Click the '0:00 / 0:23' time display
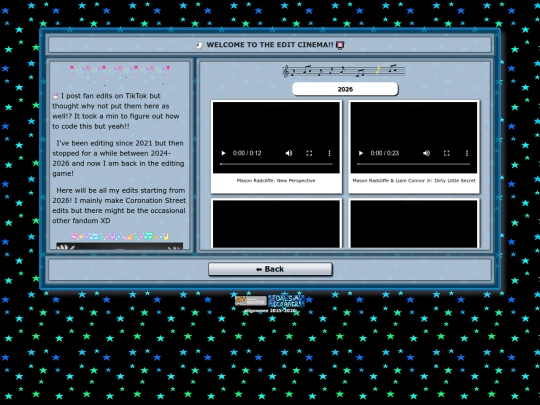This screenshot has width=540, height=405. tap(384, 153)
